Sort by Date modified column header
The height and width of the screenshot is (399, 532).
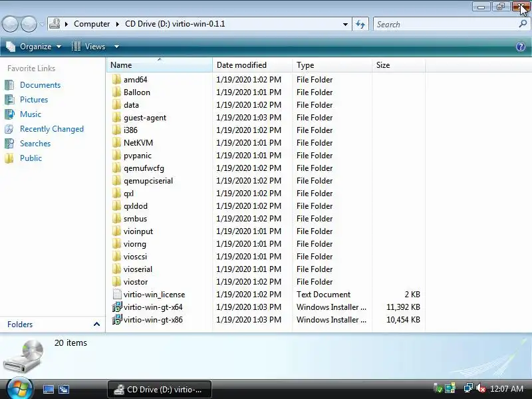pyautogui.click(x=253, y=65)
